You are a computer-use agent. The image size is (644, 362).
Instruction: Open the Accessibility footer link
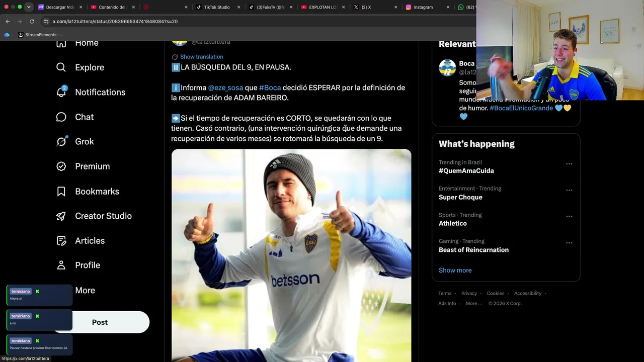pos(527,294)
